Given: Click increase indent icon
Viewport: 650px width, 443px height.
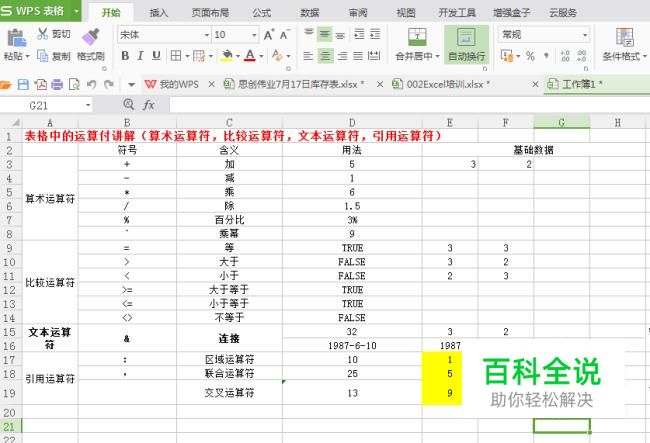Looking at the screenshot, I should (x=375, y=34).
